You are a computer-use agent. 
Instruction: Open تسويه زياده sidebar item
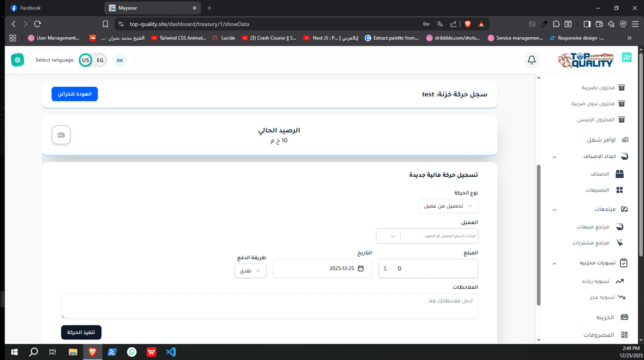point(602,281)
